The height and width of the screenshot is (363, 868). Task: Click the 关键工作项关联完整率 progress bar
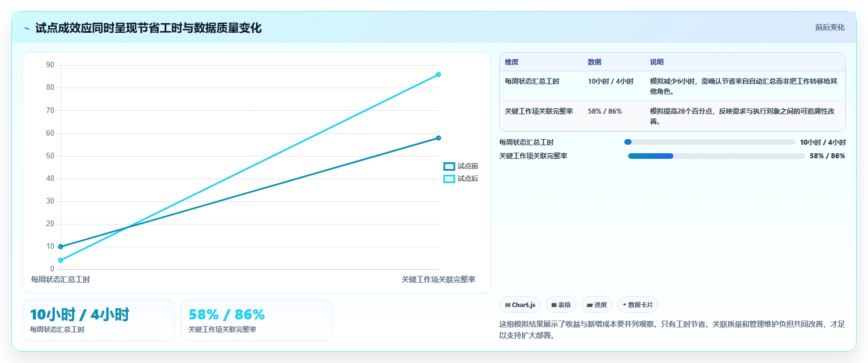716,156
